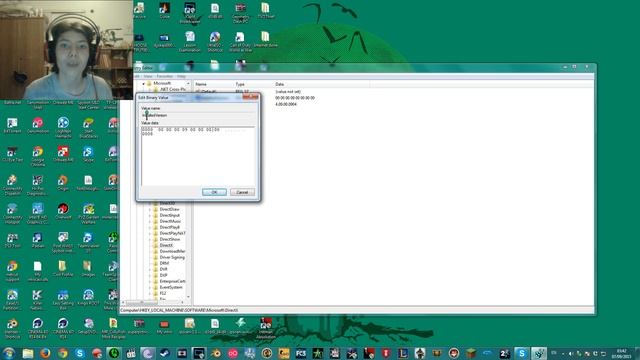Image resolution: width=640 pixels, height=360 pixels.
Task: Open the Windows Start menu
Action: pos(9,353)
